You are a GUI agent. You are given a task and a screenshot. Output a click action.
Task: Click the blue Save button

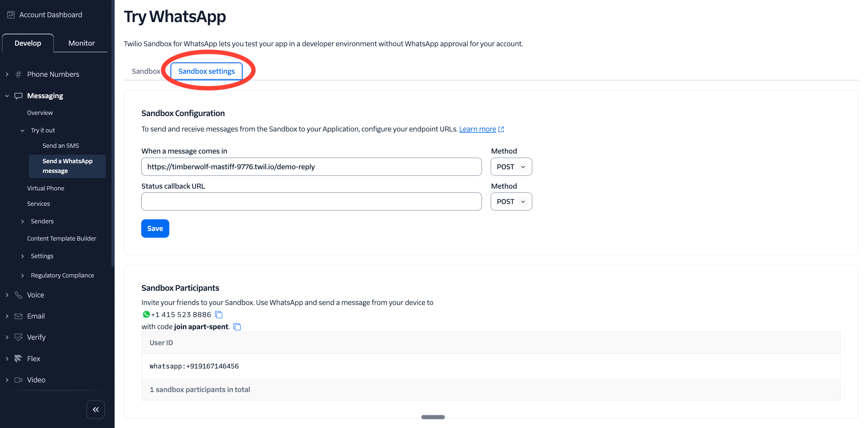[155, 228]
